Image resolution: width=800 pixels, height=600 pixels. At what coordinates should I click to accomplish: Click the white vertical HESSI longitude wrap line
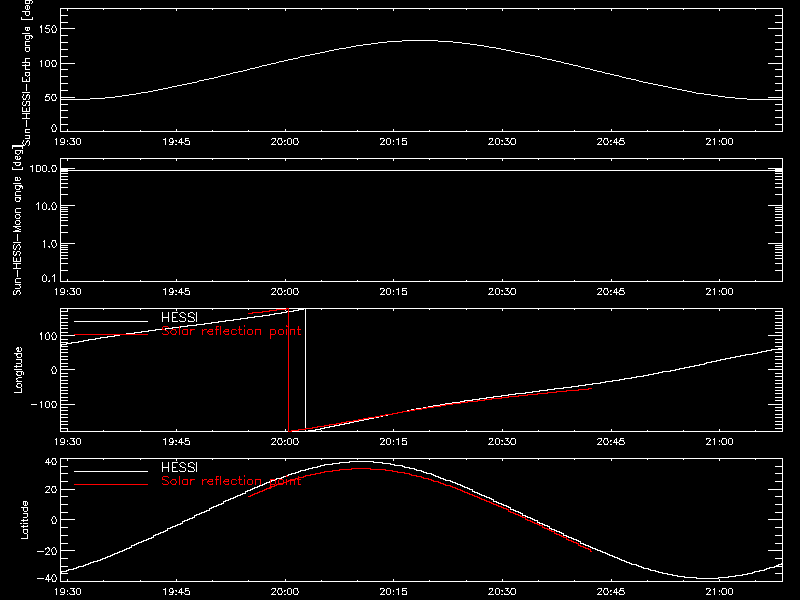[305, 369]
